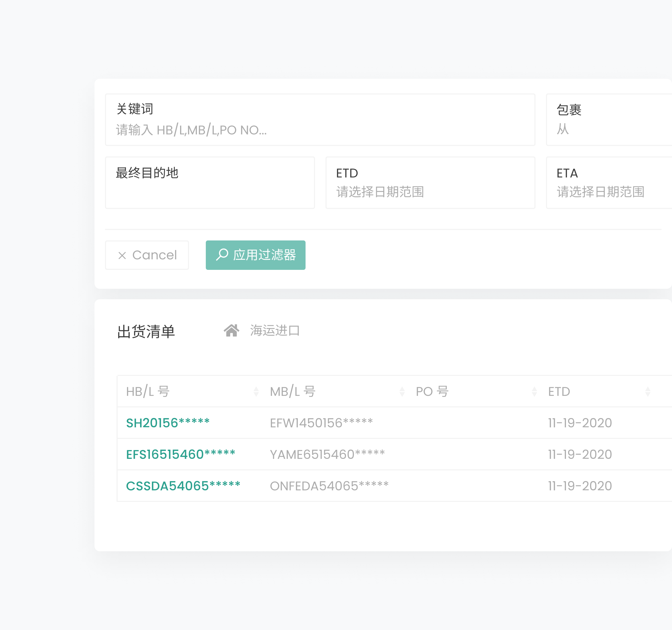Click the HB/L 号 column header
The height and width of the screenshot is (630, 672).
click(148, 391)
